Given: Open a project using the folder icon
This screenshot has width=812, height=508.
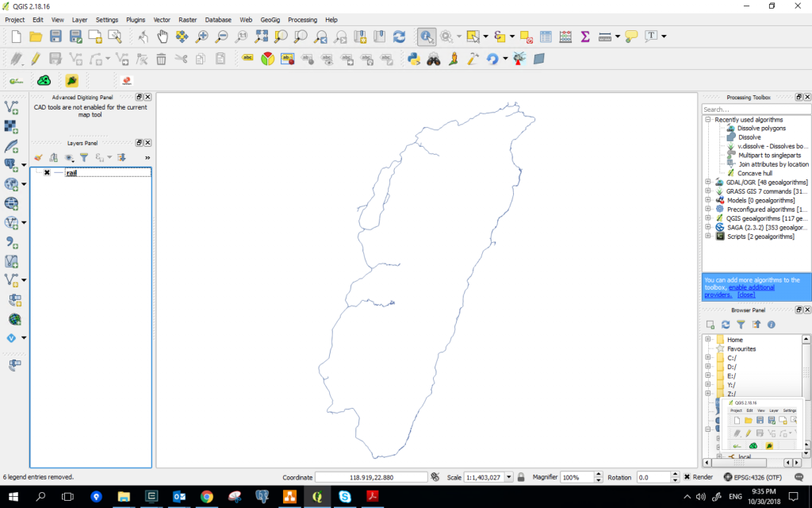Looking at the screenshot, I should coord(36,37).
